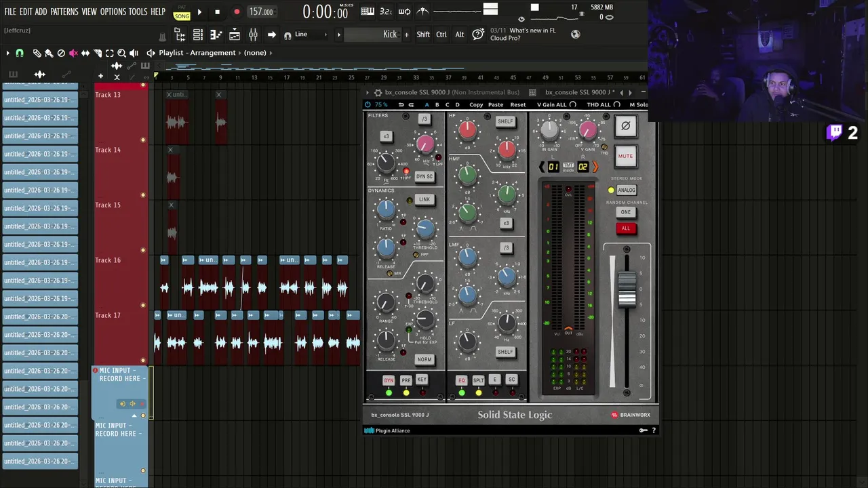
Task: Select the playlist Slice tool
Action: pyautogui.click(x=98, y=53)
